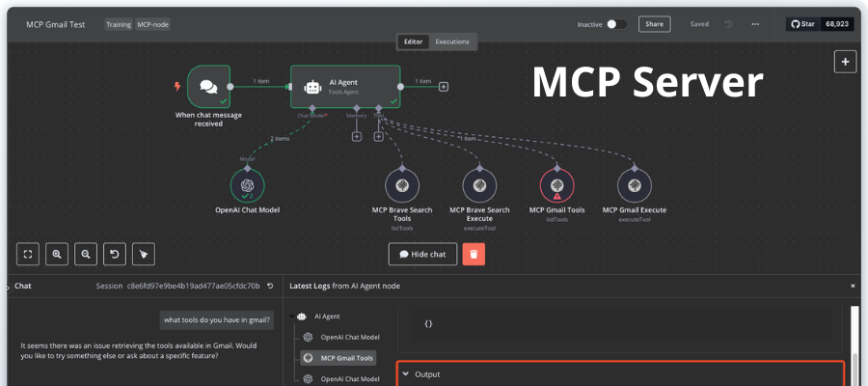The image size is (868, 386).
Task: Open the OpenAI Chat Model node
Action: pos(247,185)
